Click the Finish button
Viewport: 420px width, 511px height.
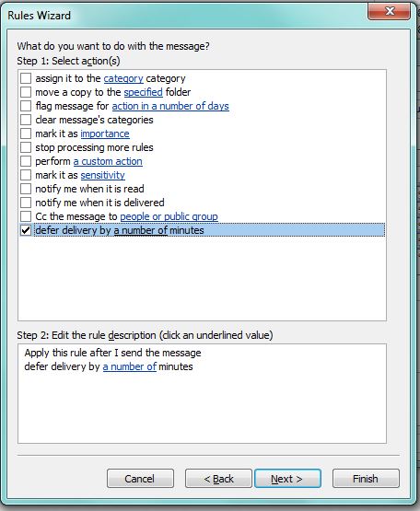click(366, 479)
